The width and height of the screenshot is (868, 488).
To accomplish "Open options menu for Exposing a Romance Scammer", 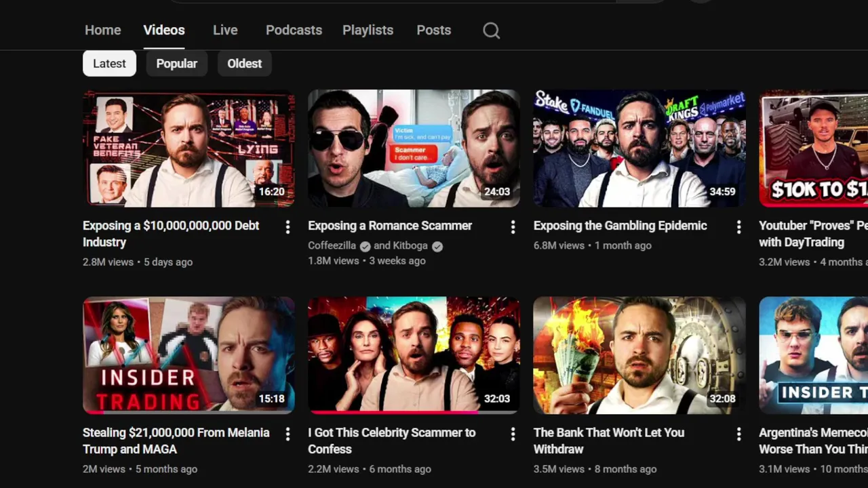I will click(x=513, y=226).
